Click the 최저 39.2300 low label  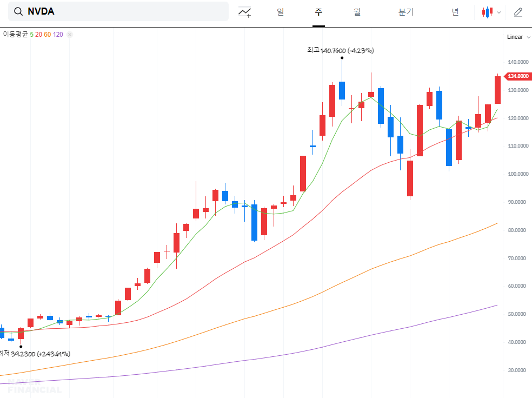[35, 354]
